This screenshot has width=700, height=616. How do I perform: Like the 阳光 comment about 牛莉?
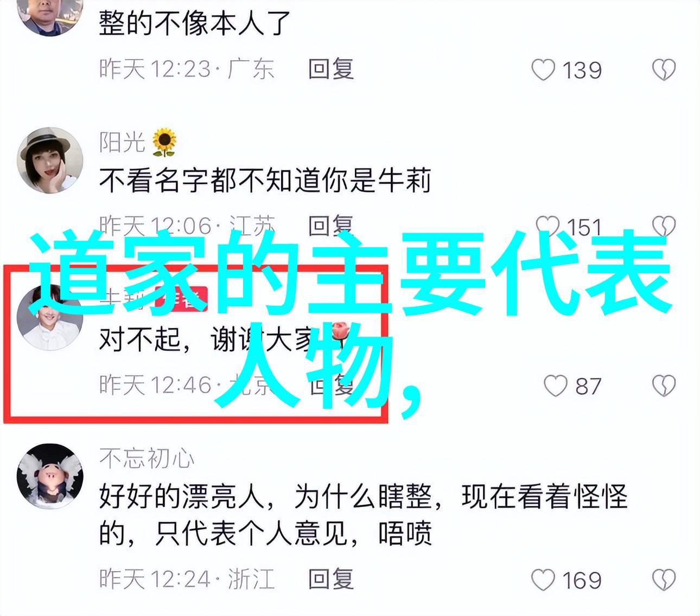[x=547, y=227]
